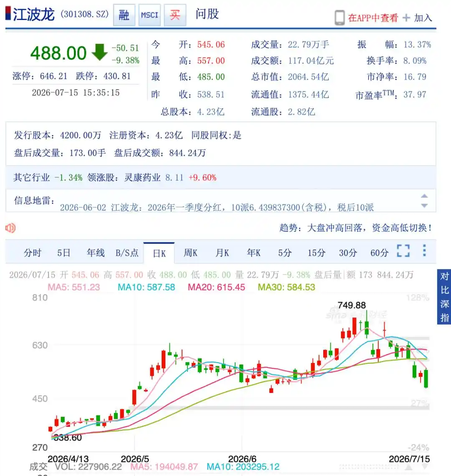This screenshot has height=476, width=451.
Task: Switch to 年线 chart tab
Action: tap(96, 252)
